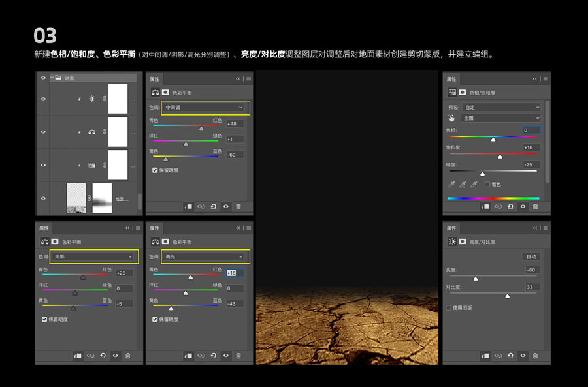Click reset icon in the 中间调 Color Balance panel
Screen dimensions: 588x387
pyautogui.click(x=213, y=206)
